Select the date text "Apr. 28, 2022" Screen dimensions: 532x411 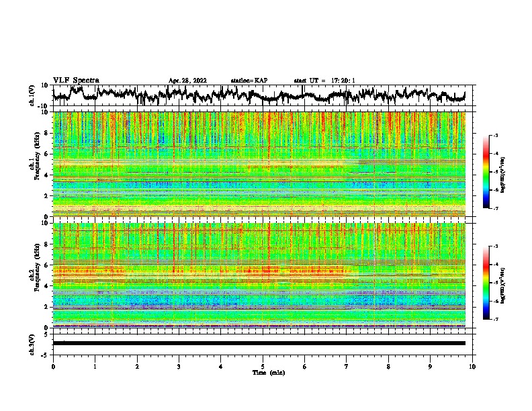point(187,81)
